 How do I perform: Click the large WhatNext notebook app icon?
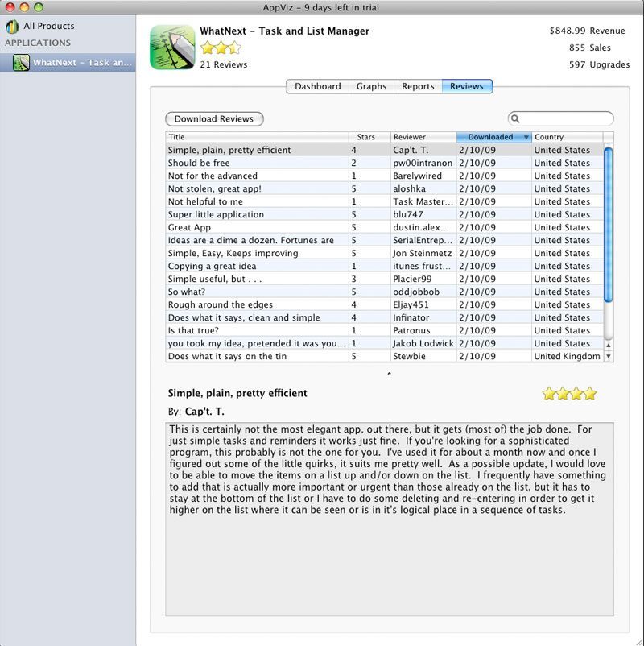(x=172, y=48)
